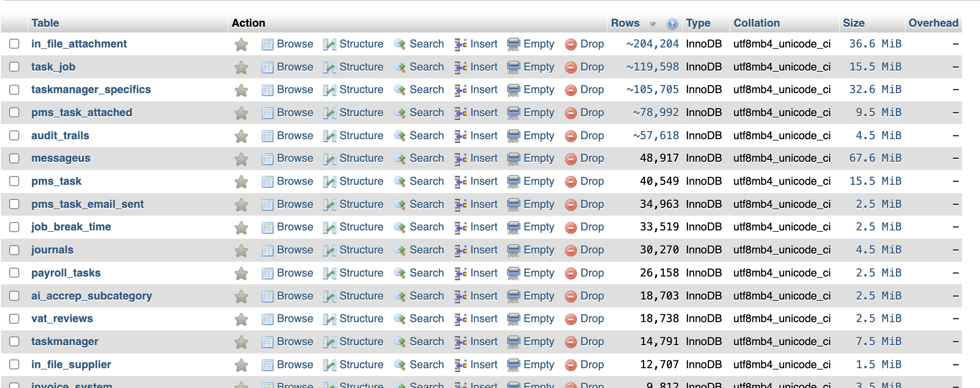
Task: Sort tables by Size column header
Action: coord(853,23)
